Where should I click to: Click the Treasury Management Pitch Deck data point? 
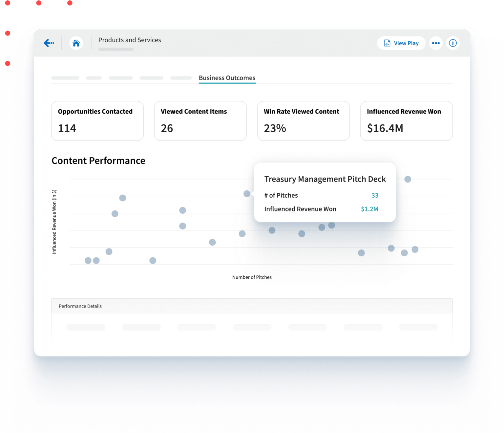[x=247, y=194]
